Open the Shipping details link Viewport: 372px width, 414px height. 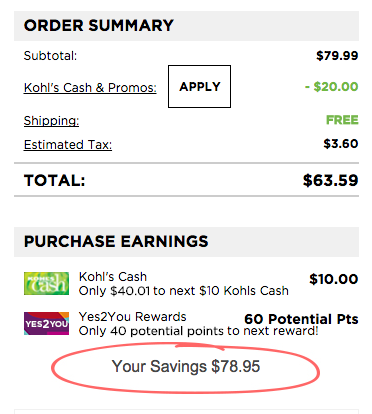pos(51,120)
